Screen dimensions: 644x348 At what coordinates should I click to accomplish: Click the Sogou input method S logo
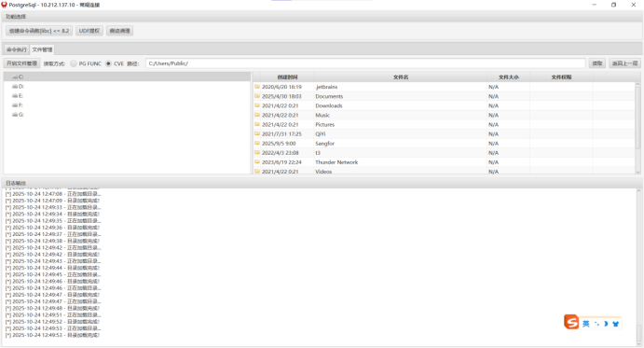pyautogui.click(x=571, y=322)
